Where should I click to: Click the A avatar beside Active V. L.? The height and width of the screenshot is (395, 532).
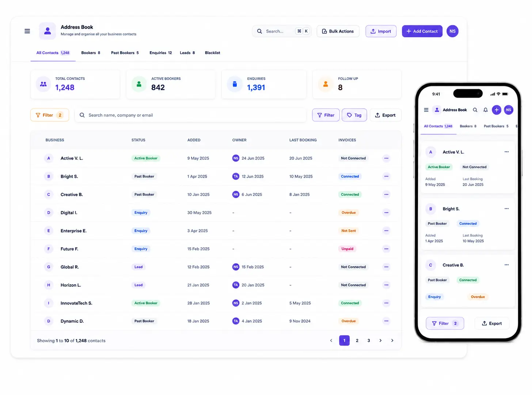coord(49,158)
